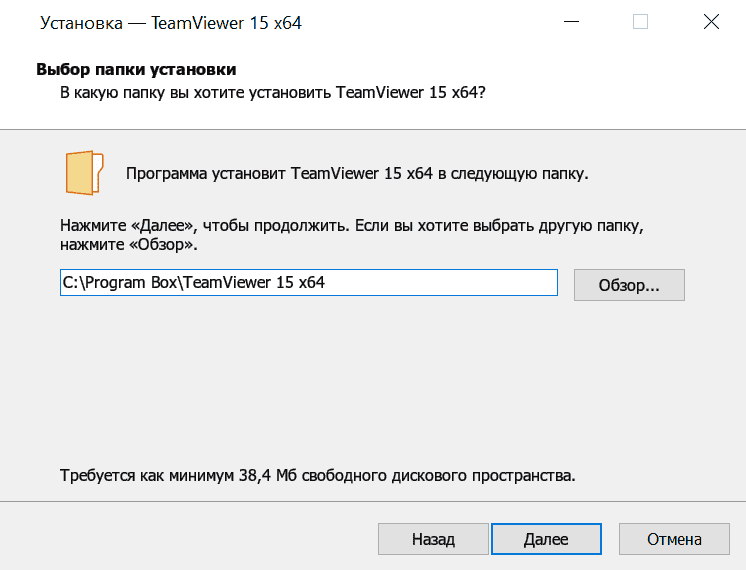Image resolution: width=746 pixels, height=570 pixels.
Task: Close the TeamViewer installer window
Action: 711,22
